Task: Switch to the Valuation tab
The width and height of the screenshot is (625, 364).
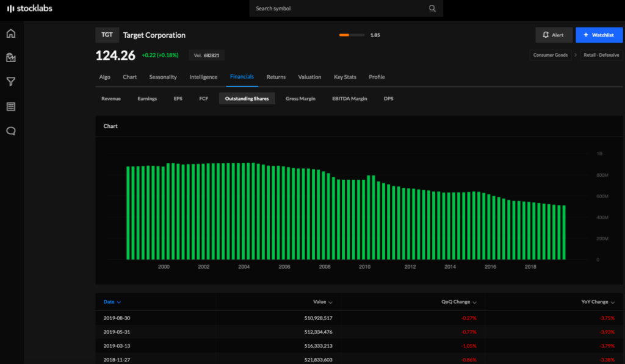Action: (x=309, y=77)
